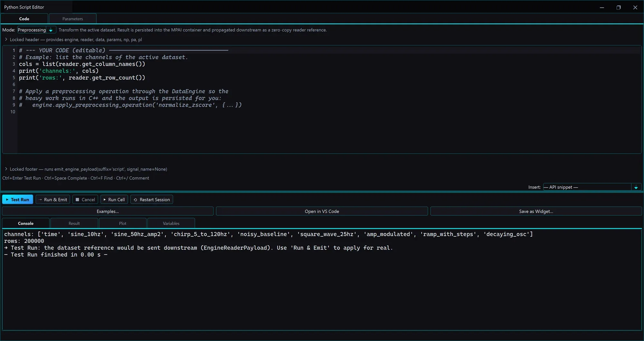Open the Examples dialog

point(108,211)
